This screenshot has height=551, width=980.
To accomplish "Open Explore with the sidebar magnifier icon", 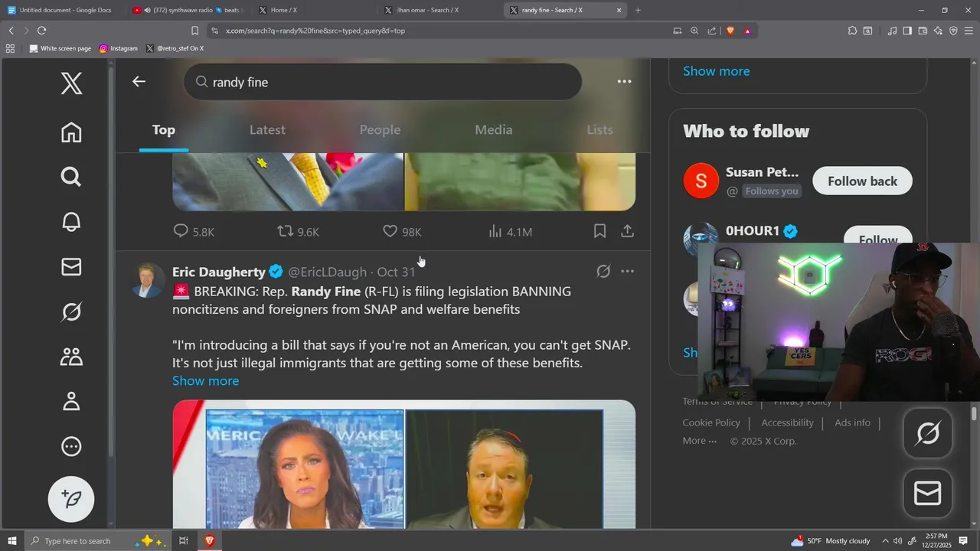I will [71, 177].
